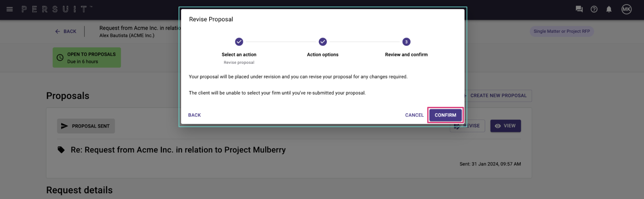This screenshot has width=644, height=199.
Task: Click the completed Select an action step circle
Action: pos(239,42)
